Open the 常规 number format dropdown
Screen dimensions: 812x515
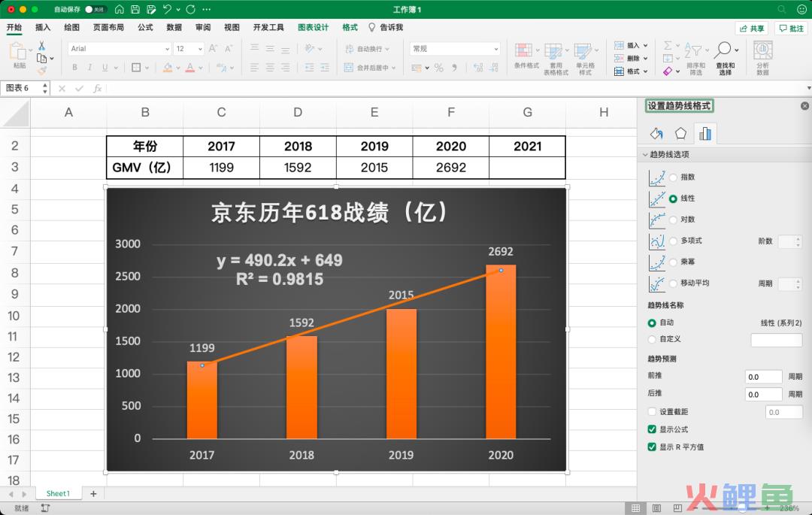click(495, 49)
